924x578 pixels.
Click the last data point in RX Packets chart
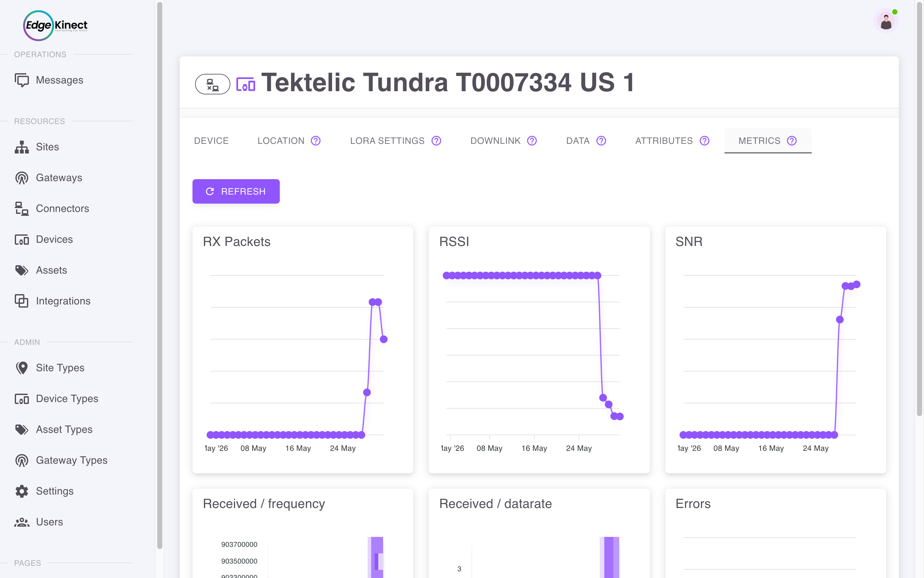(x=384, y=339)
